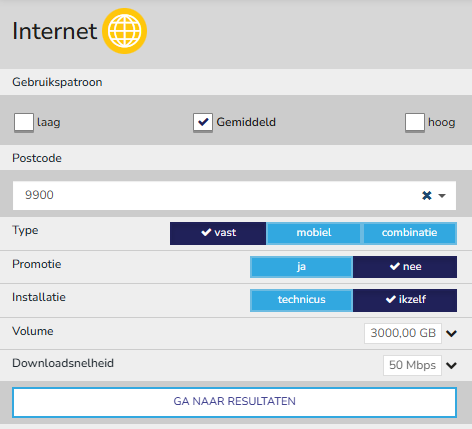Screen dimensions: 472x429
Task: Set Promotie to 'ja'
Action: (x=301, y=267)
